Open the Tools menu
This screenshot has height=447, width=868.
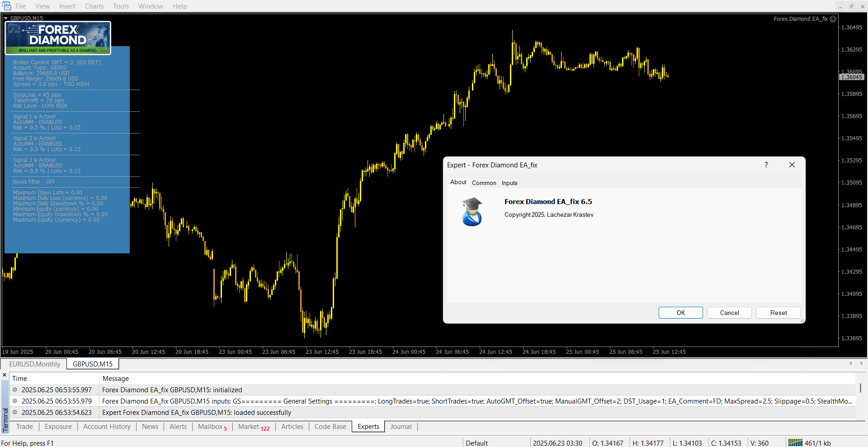tap(121, 6)
